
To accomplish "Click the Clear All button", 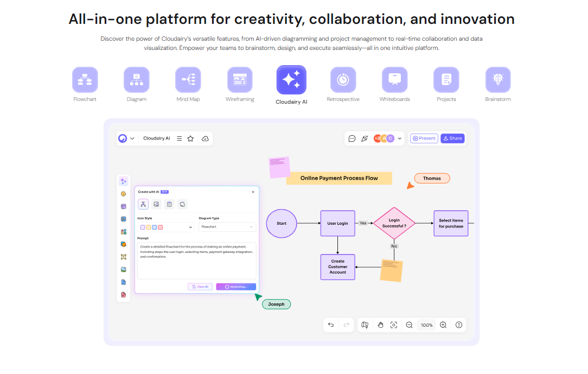I will (200, 287).
